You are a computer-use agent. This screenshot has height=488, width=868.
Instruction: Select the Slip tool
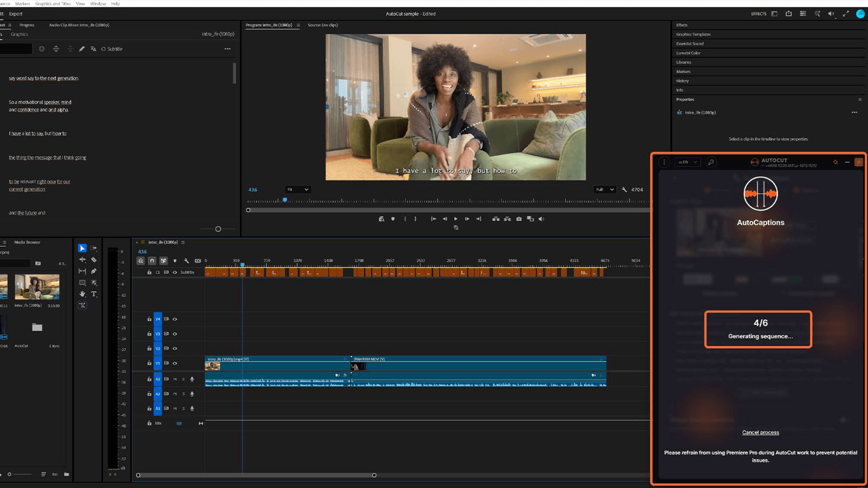tap(82, 272)
